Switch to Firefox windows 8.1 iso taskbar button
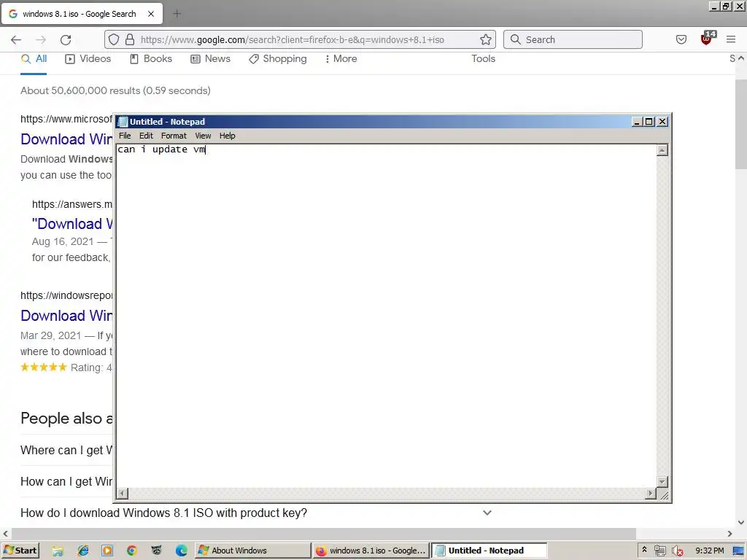The height and width of the screenshot is (560, 747). click(x=371, y=551)
